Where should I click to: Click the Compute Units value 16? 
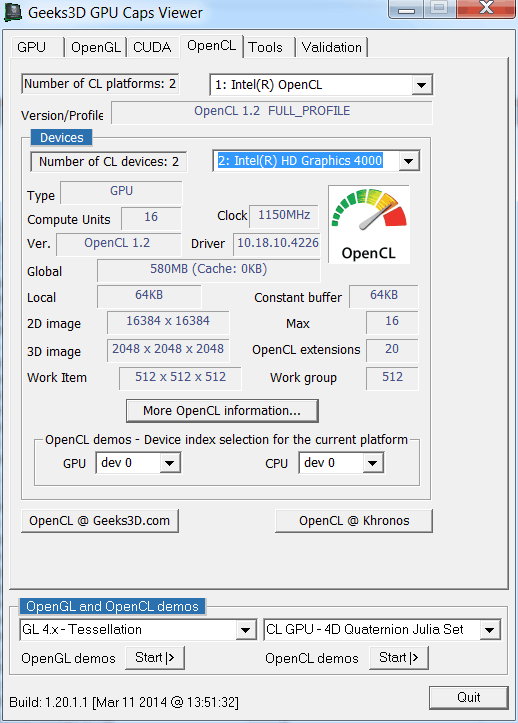pos(151,218)
